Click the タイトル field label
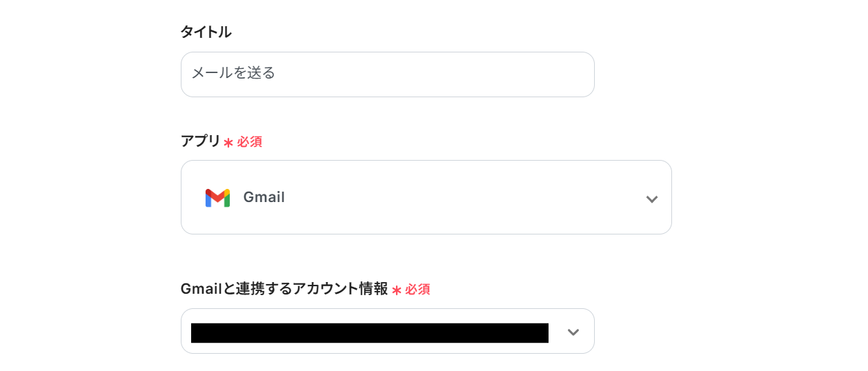 (x=206, y=32)
